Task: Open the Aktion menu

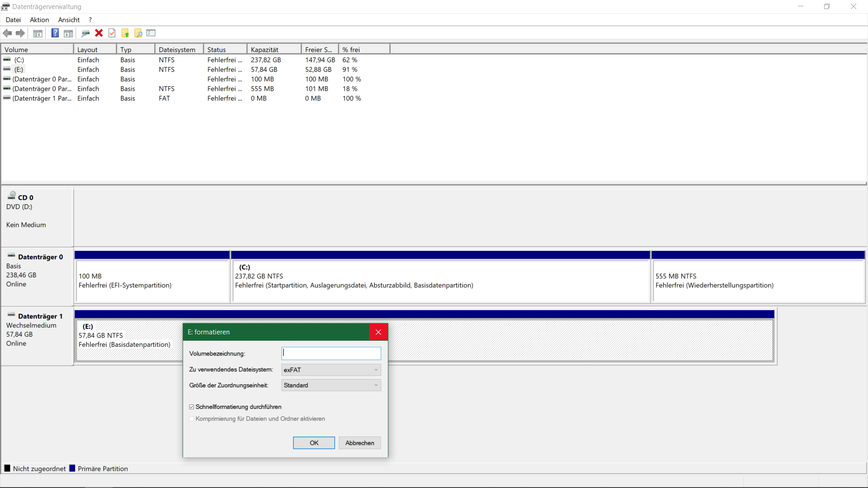Action: click(39, 20)
